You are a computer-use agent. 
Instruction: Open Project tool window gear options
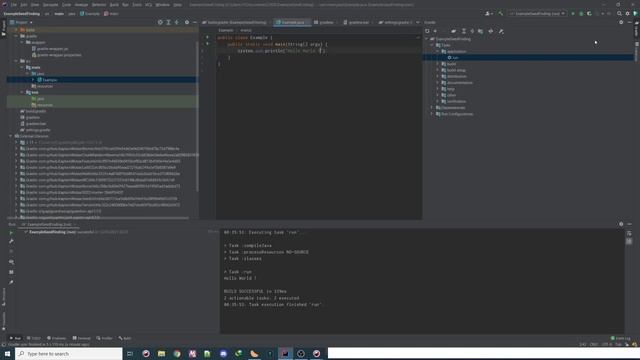click(187, 22)
